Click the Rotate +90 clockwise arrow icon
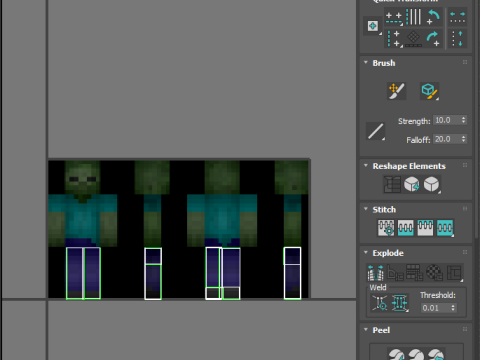This screenshot has width=480, height=360. [434, 39]
